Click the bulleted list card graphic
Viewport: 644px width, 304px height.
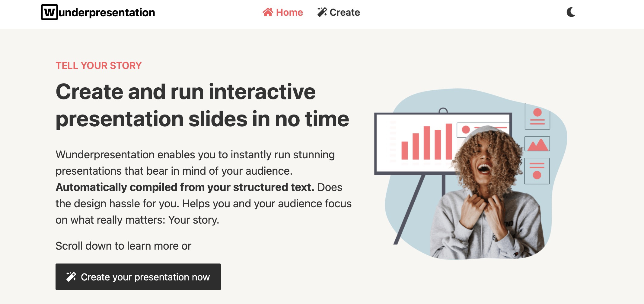[x=537, y=169]
